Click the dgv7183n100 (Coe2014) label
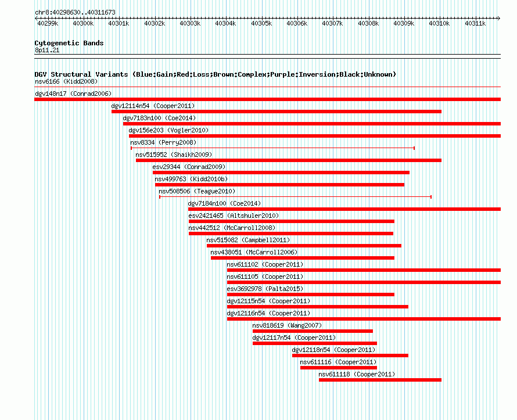The height and width of the screenshot is (420, 517). tap(159, 118)
